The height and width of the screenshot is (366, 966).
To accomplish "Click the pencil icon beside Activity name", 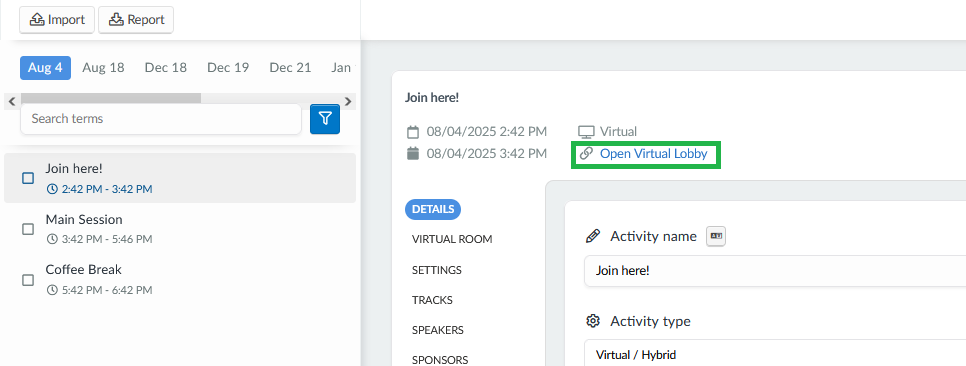I will pyautogui.click(x=593, y=236).
